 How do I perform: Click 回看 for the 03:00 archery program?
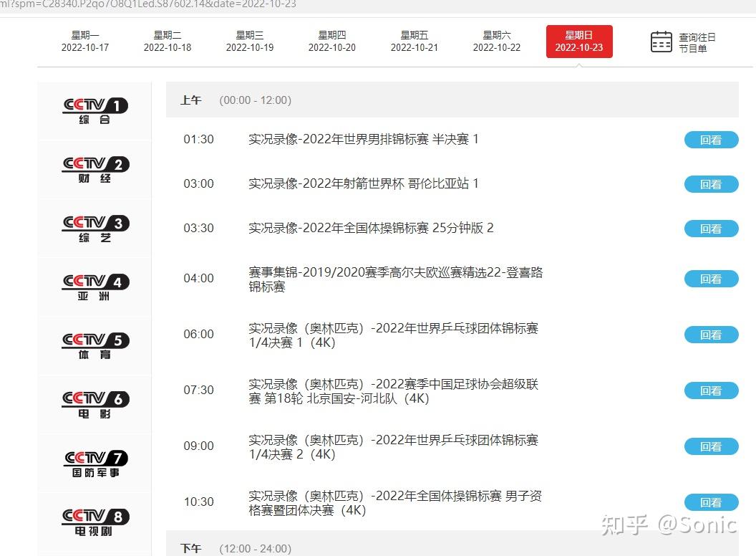(x=711, y=184)
